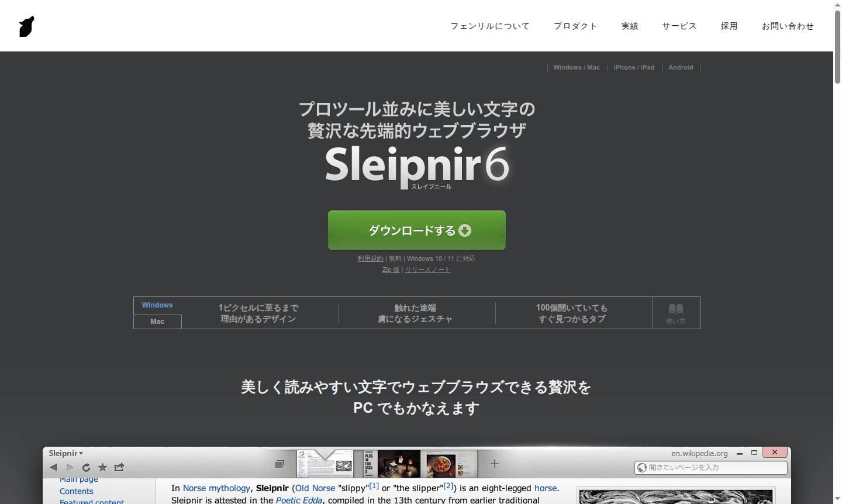Viewport: 842px width, 504px height.
Task: Click the magnifier icon in the address field
Action: (x=641, y=467)
